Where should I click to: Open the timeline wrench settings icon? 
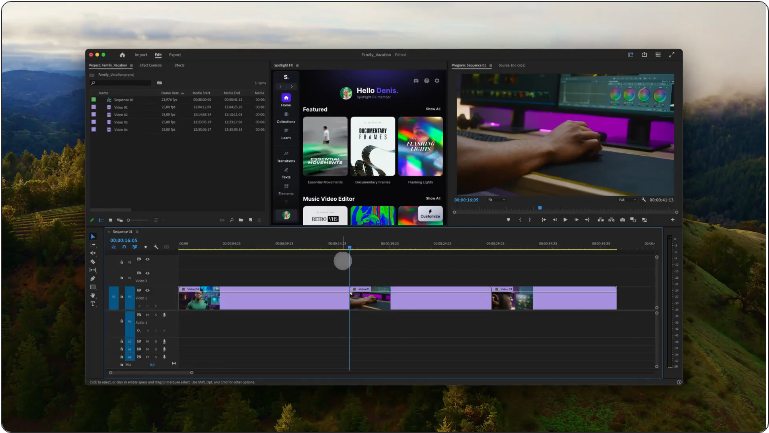click(155, 247)
